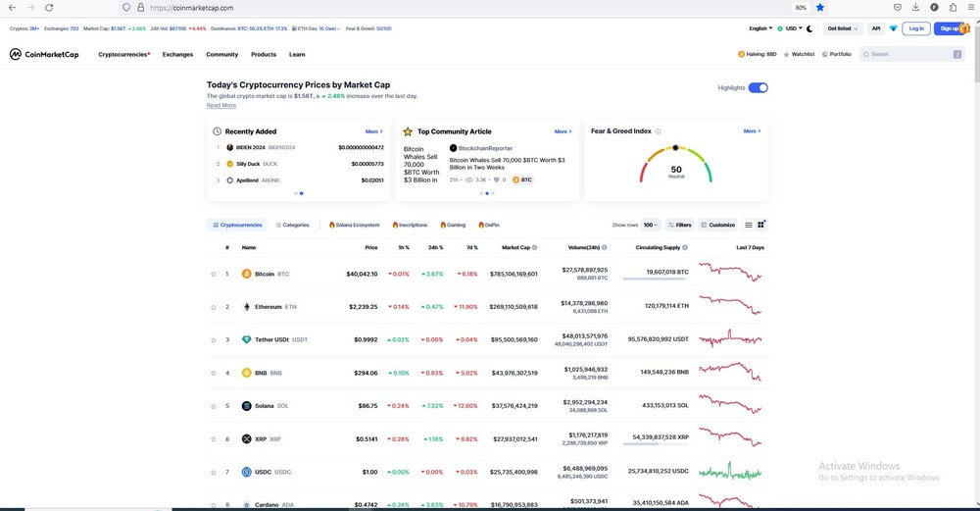Add Solana to watchlist star
The image size is (980, 511).
(213, 406)
